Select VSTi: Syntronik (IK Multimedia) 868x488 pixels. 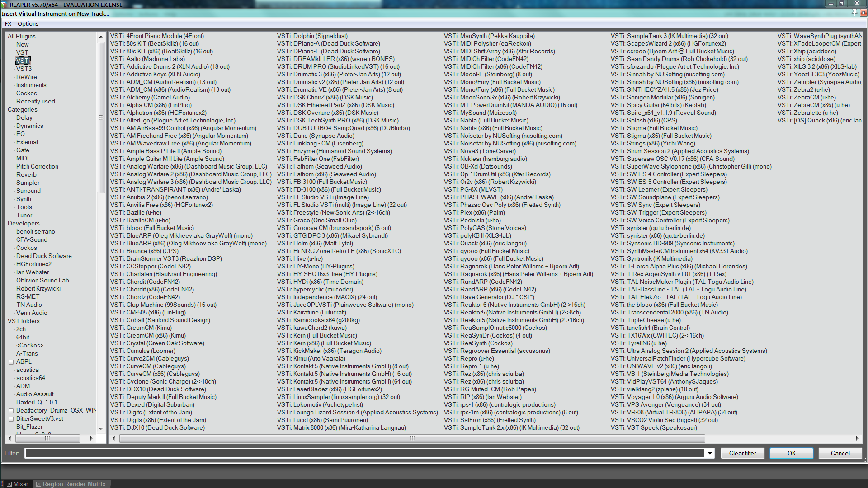tap(651, 258)
